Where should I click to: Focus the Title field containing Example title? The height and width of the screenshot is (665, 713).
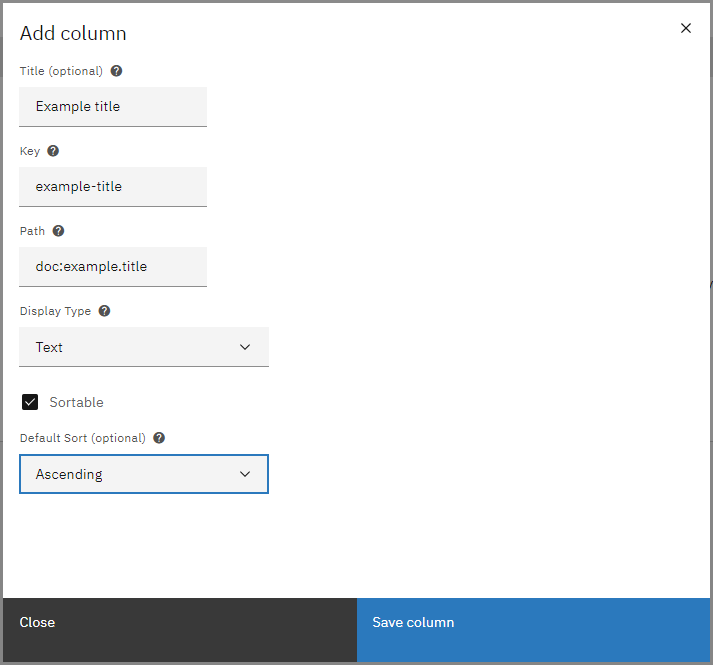pos(113,106)
